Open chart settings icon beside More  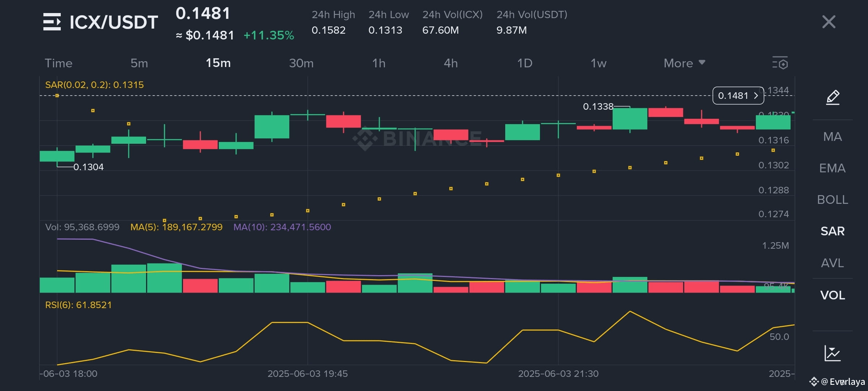click(x=780, y=63)
